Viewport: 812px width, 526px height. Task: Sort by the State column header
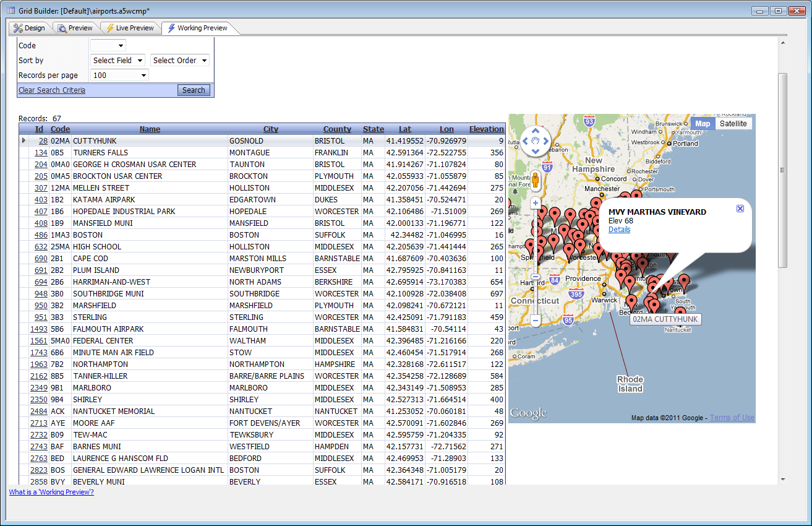click(x=374, y=129)
